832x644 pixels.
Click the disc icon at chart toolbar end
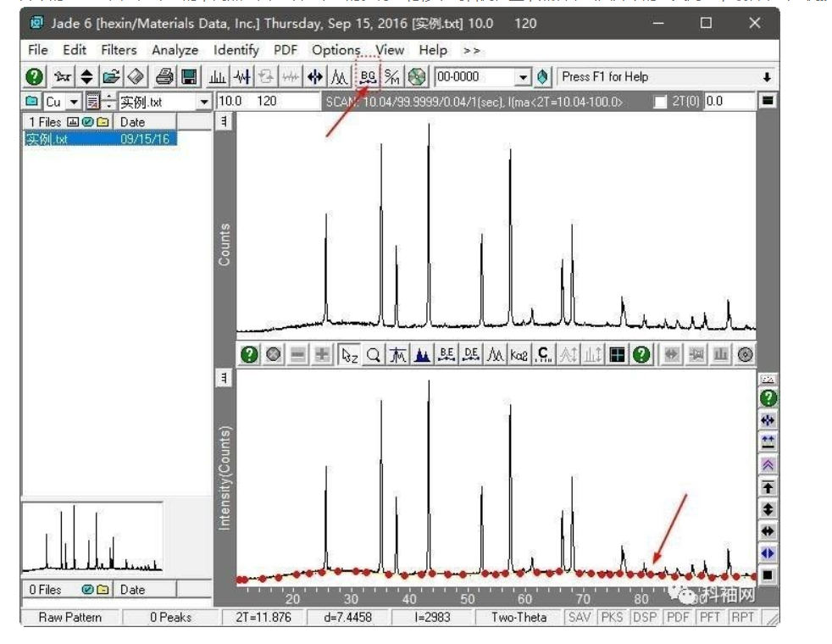click(x=745, y=354)
